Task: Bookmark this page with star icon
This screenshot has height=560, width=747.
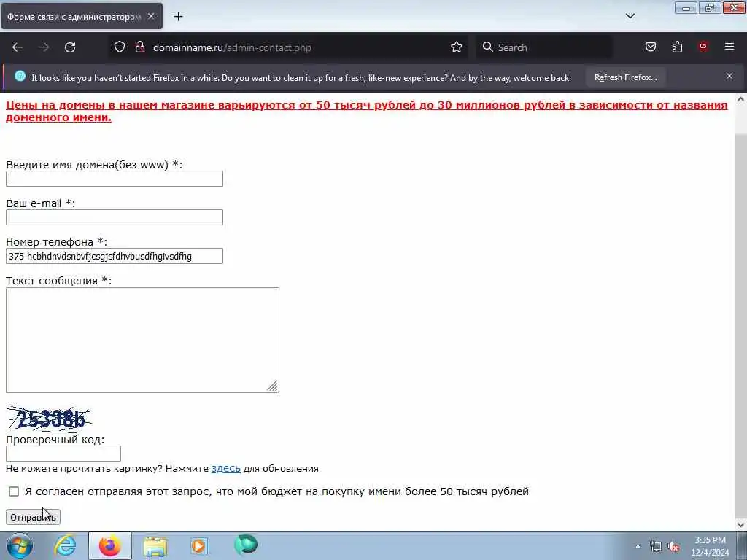Action: (457, 47)
